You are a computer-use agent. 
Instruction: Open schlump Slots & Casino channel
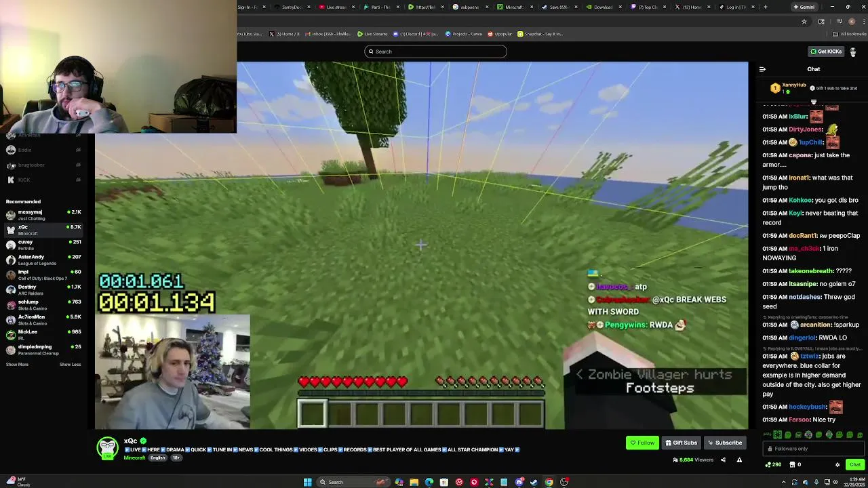(x=43, y=304)
